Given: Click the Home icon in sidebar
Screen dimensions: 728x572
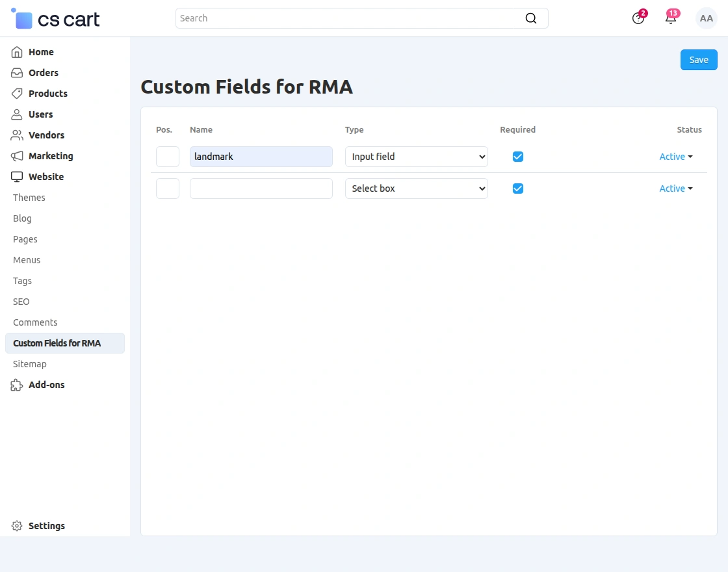Looking at the screenshot, I should pyautogui.click(x=16, y=52).
